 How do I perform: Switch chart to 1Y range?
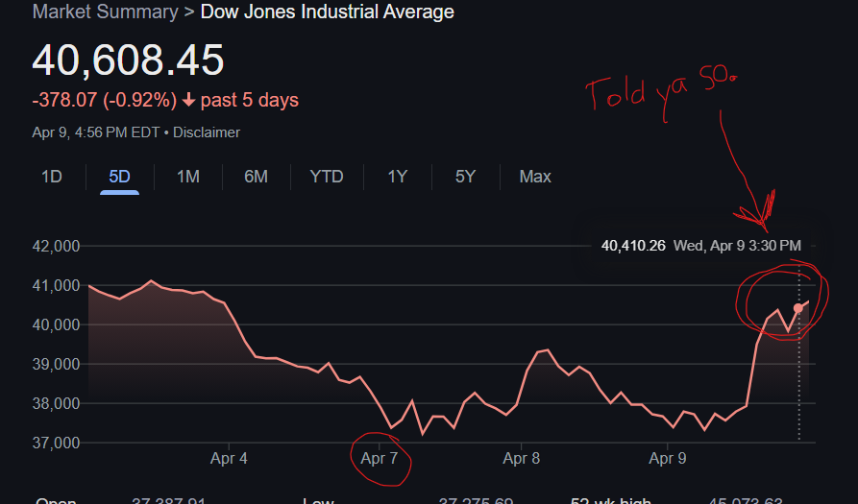point(397,177)
